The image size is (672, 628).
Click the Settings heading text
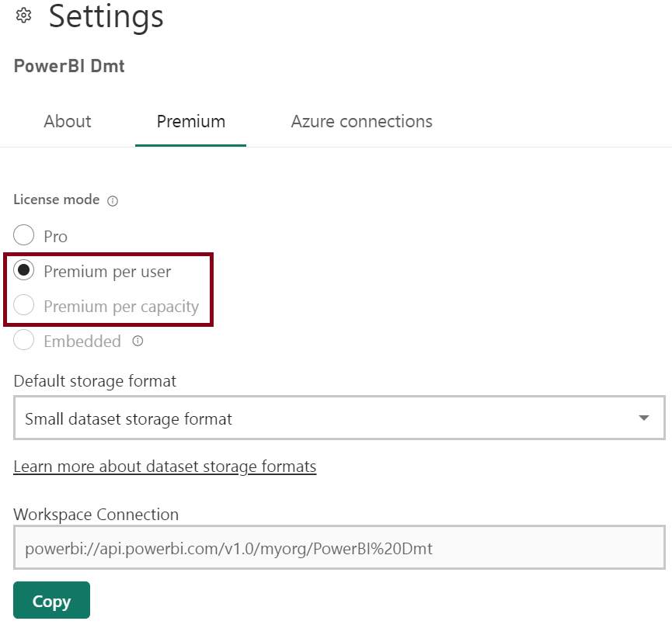pyautogui.click(x=106, y=16)
